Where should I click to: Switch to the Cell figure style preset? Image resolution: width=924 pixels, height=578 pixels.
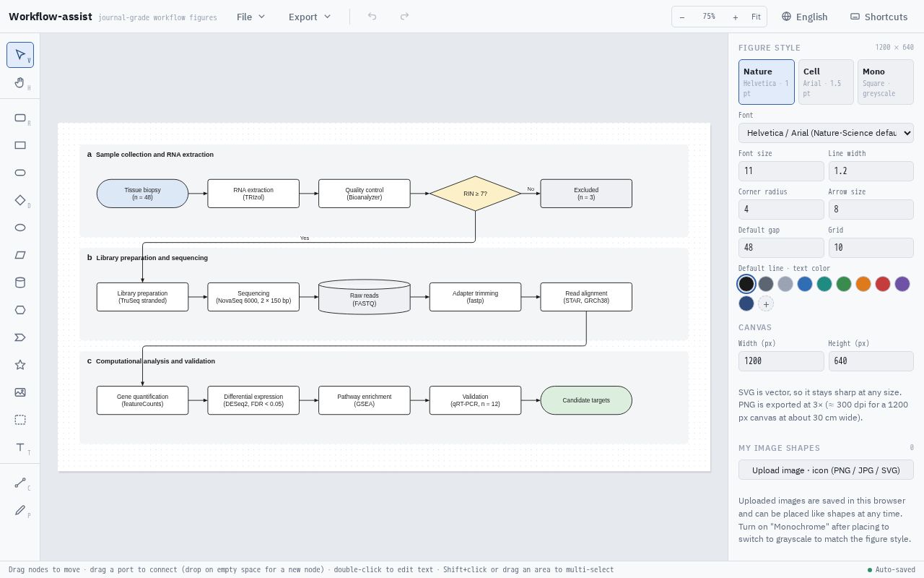click(x=826, y=82)
